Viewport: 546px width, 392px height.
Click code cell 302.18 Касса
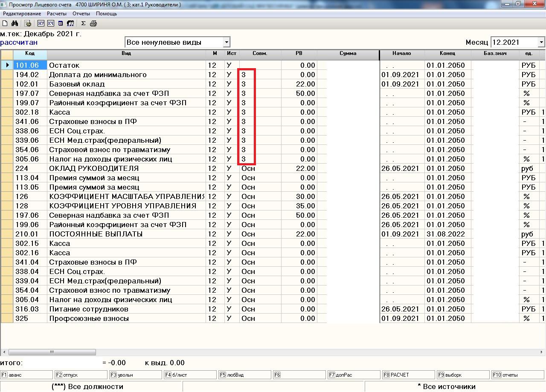pyautogui.click(x=30, y=112)
